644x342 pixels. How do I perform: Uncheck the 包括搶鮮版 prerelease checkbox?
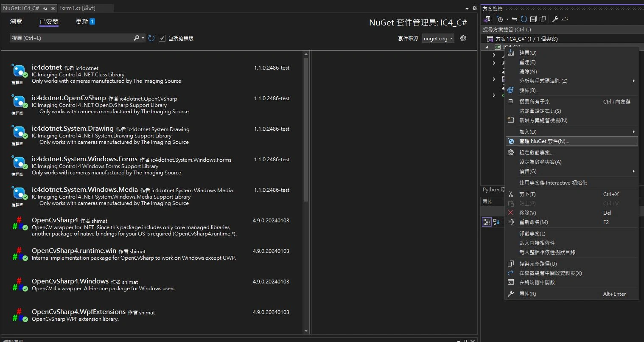click(162, 38)
